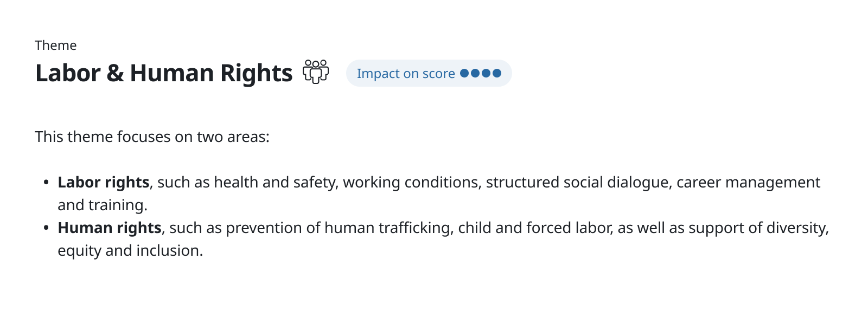Click the first impact score dot
This screenshot has height=311, width=868.
464,73
